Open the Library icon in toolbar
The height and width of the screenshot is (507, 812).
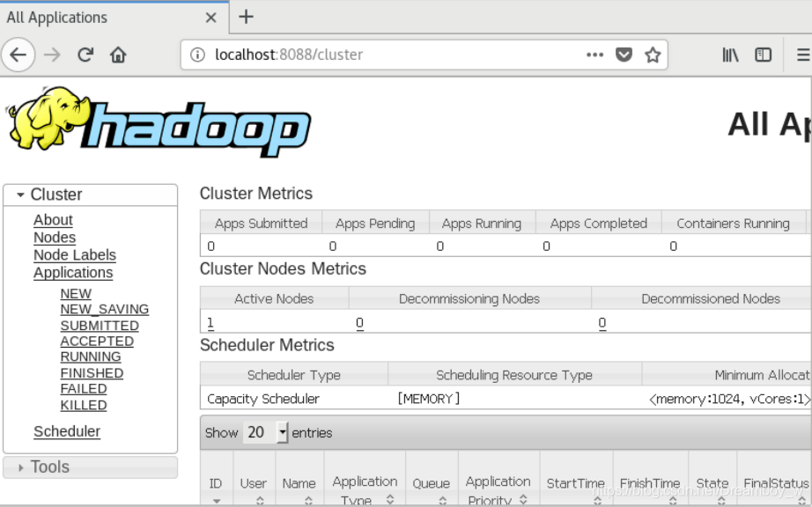[730, 55]
